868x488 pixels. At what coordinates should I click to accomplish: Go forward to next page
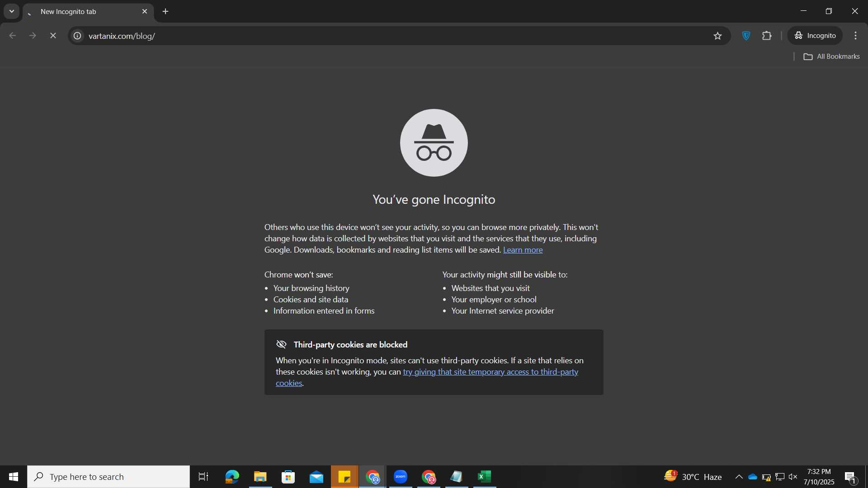point(33,36)
